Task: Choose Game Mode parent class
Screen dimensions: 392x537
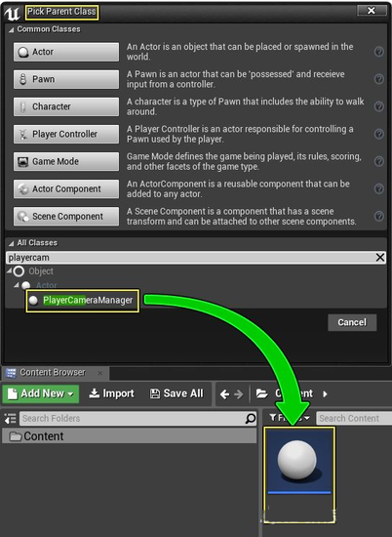Action: coord(66,162)
